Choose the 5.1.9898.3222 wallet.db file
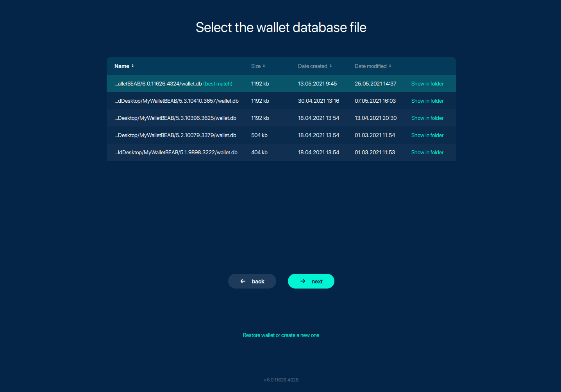This screenshot has width=561, height=392. click(176, 152)
